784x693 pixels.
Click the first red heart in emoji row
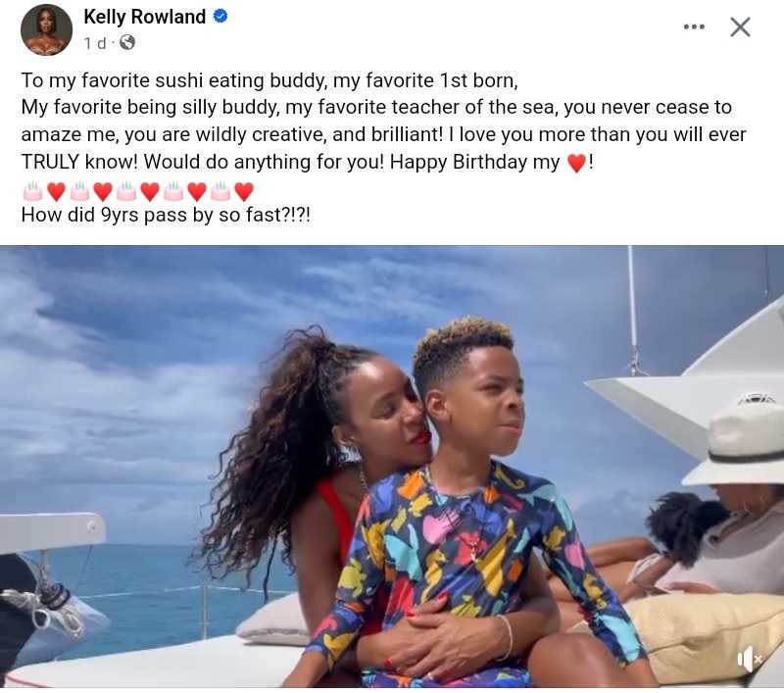pyautogui.click(x=57, y=191)
